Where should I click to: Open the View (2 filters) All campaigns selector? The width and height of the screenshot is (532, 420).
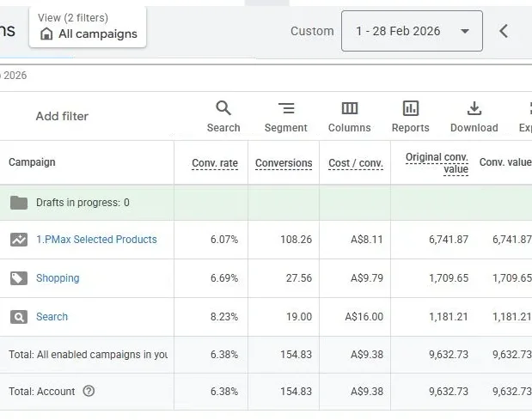(88, 27)
